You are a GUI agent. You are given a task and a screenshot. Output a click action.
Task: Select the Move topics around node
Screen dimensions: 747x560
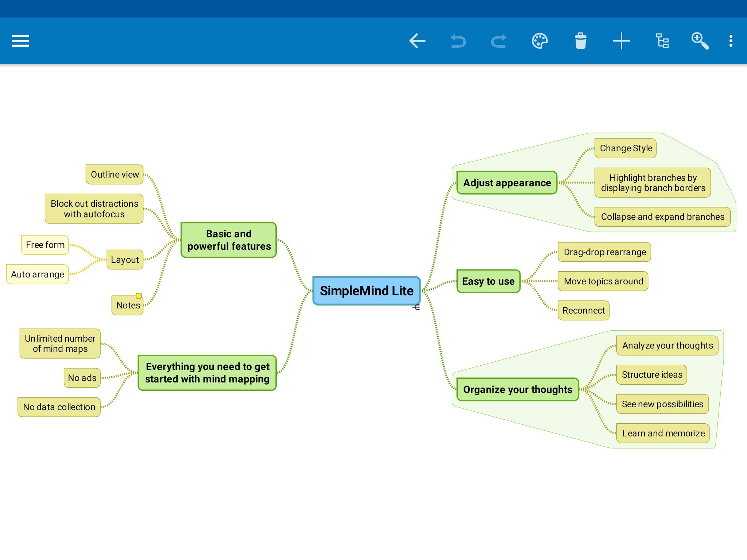click(603, 281)
